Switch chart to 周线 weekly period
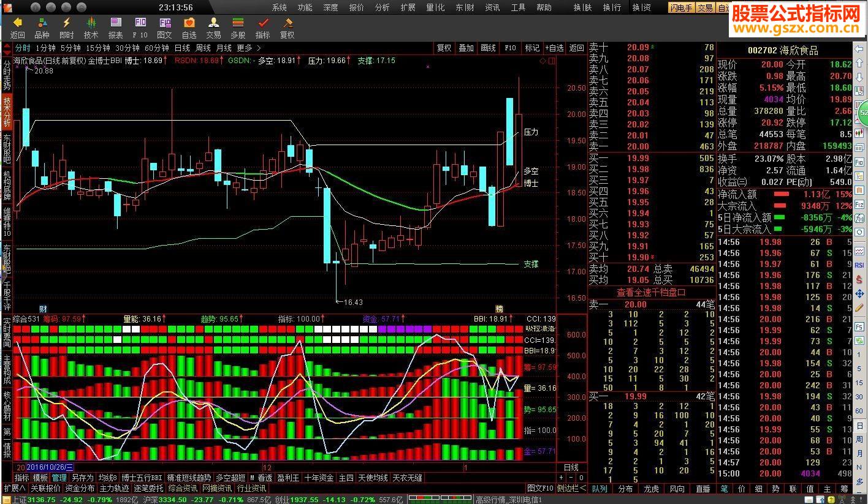 pos(203,48)
